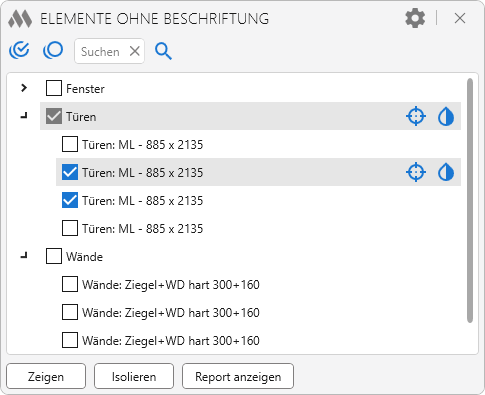Image resolution: width=485 pixels, height=395 pixels.
Task: Uncheck the third Türen: ML - 885 x 2135 checkbox
Action: 70,200
